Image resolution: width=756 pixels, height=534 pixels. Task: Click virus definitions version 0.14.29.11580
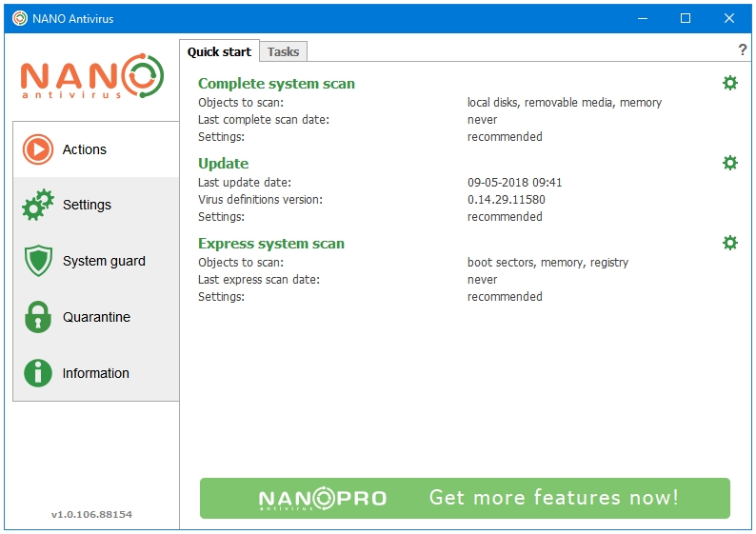(x=507, y=200)
